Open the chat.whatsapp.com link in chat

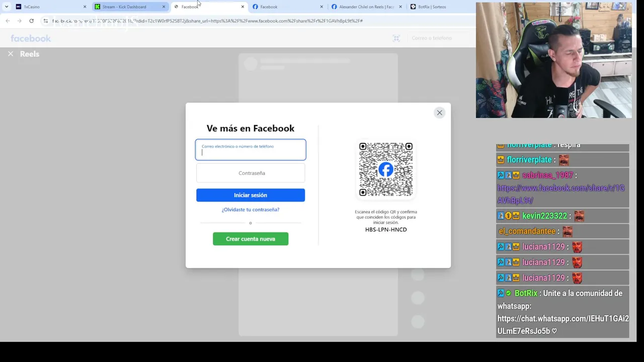563,325
